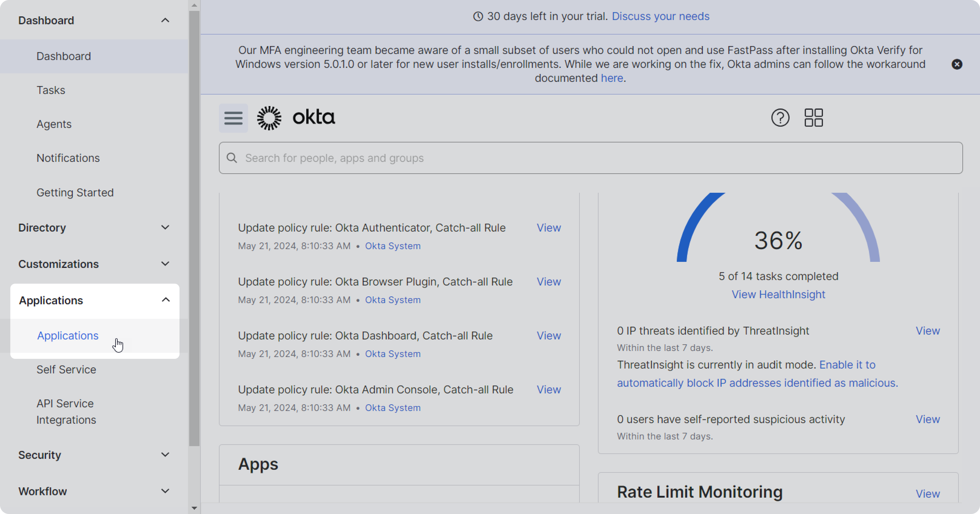Image resolution: width=980 pixels, height=514 pixels.
Task: Open the apps grid icon
Action: [813, 118]
